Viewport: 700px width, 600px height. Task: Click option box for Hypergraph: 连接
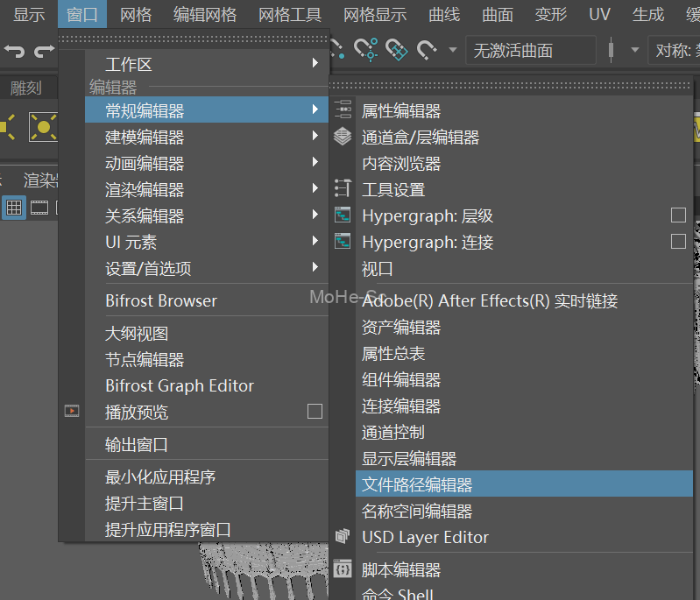(x=677, y=242)
